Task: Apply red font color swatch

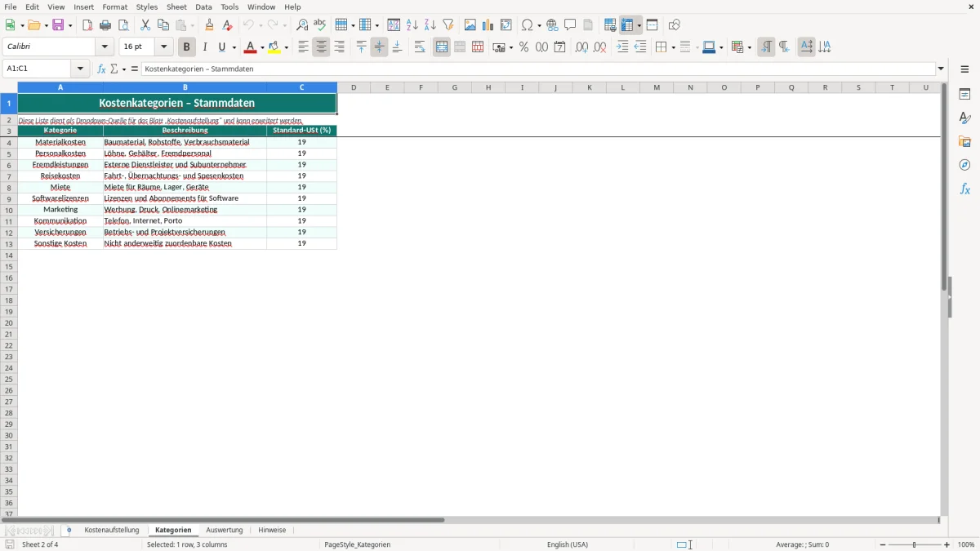Action: (x=250, y=47)
